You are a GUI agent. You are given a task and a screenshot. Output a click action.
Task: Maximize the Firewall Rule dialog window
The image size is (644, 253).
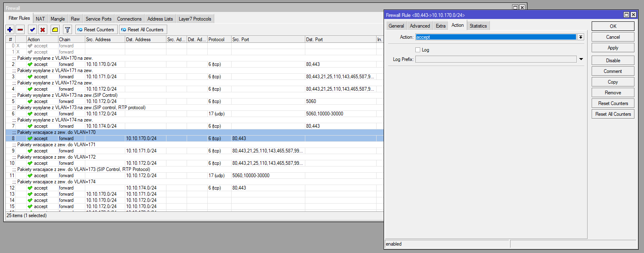tap(626, 15)
